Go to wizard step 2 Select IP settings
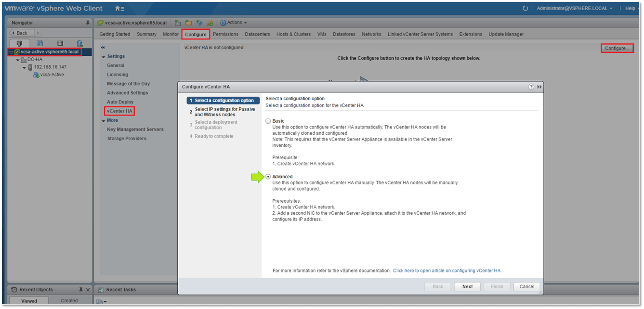The width and height of the screenshot is (644, 309). (x=223, y=112)
